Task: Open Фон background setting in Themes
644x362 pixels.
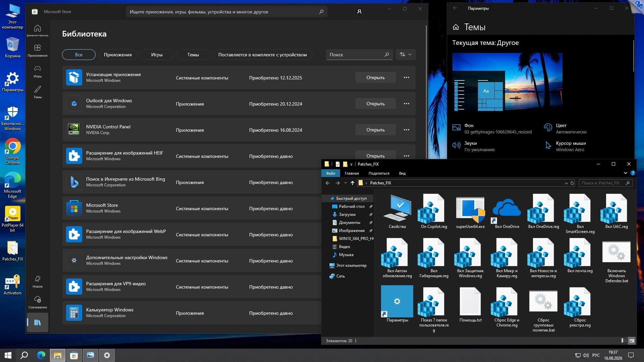Action: click(492, 128)
